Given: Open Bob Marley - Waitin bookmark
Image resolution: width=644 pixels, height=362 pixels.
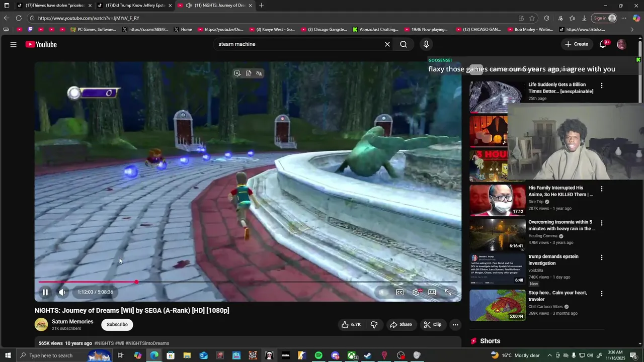Looking at the screenshot, I should pos(530,30).
